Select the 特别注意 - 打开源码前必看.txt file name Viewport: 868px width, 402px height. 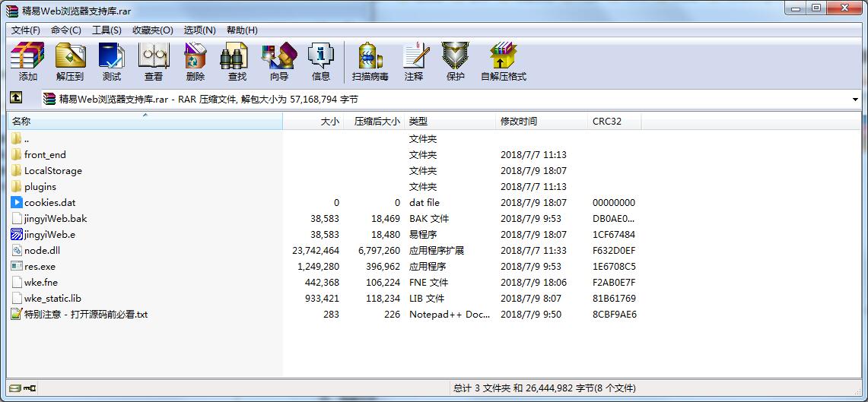click(x=86, y=314)
